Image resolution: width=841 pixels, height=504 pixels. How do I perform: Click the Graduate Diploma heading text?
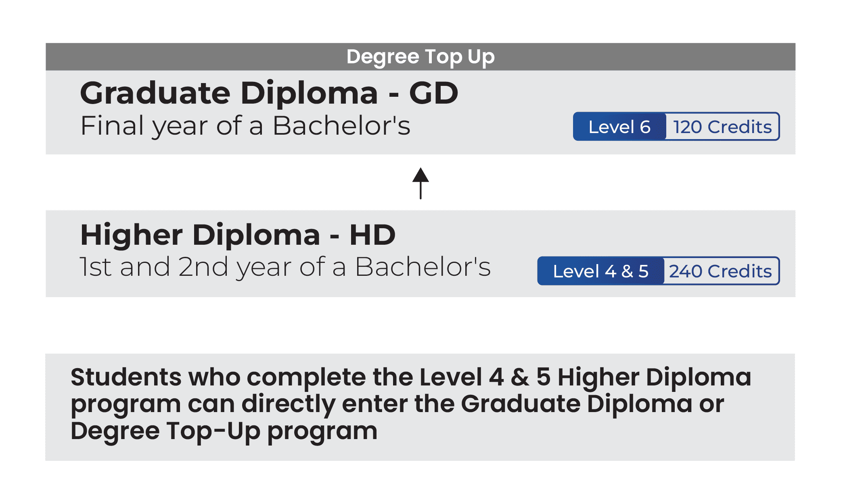click(x=229, y=93)
